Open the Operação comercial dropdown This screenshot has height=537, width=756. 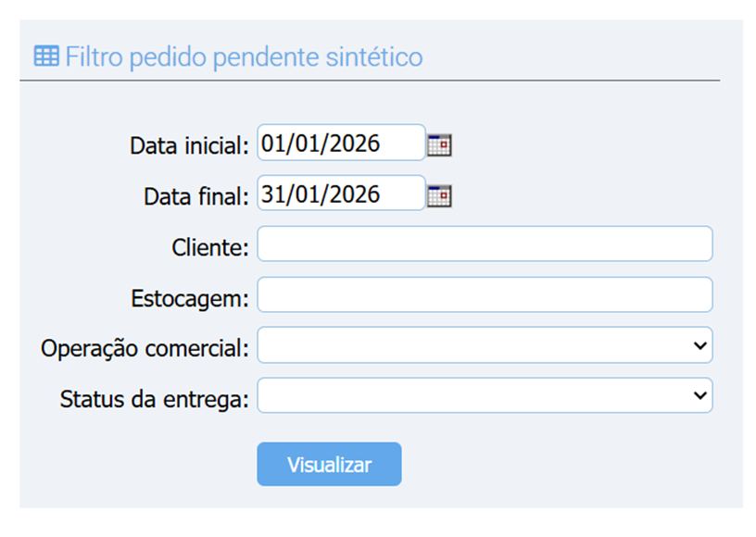tap(485, 344)
